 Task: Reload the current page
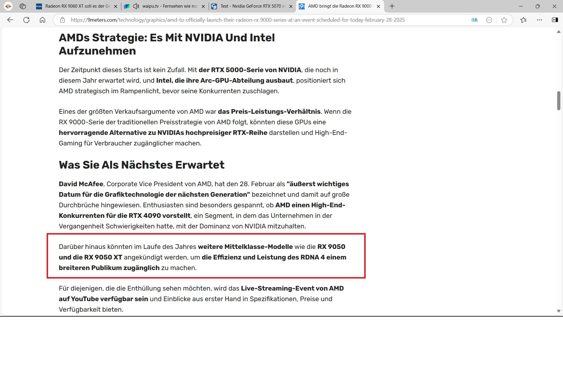click(x=26, y=20)
